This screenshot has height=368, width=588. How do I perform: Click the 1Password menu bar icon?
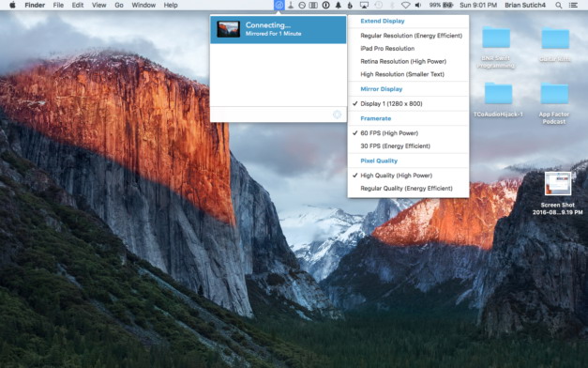point(325,6)
